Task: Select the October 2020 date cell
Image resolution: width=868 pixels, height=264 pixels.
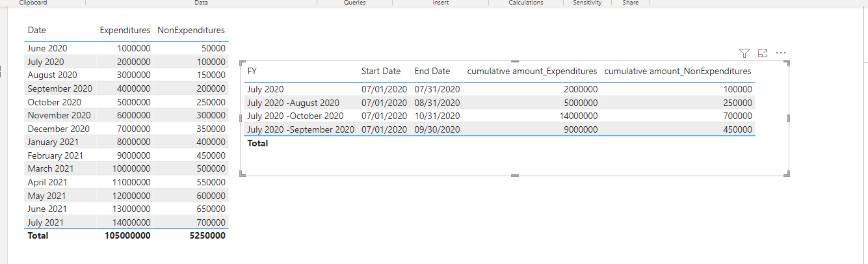Action: 54,102
